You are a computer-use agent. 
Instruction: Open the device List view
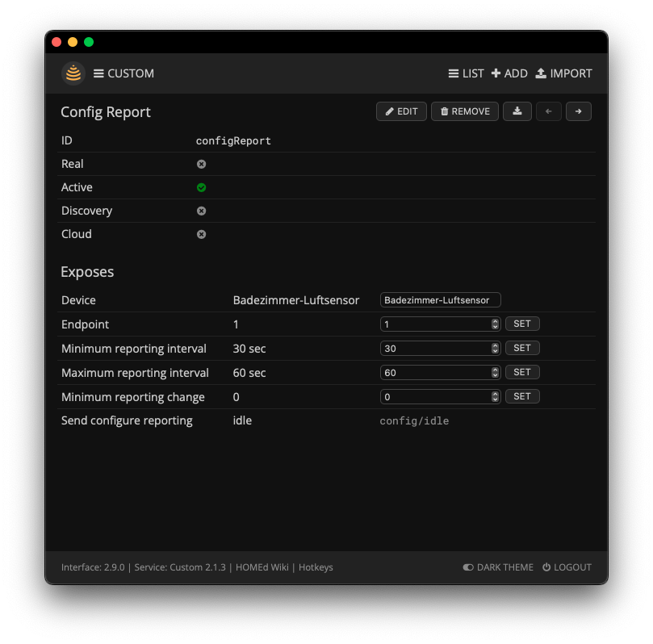466,73
